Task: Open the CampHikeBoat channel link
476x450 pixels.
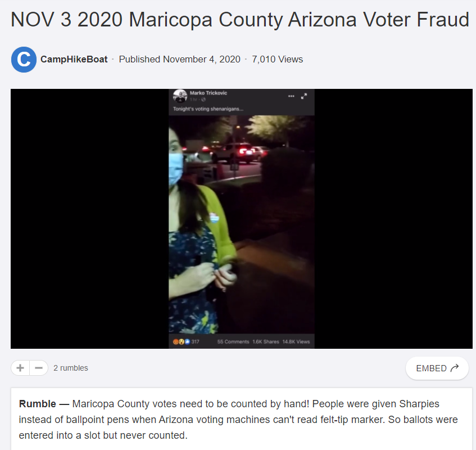Action: [74, 59]
